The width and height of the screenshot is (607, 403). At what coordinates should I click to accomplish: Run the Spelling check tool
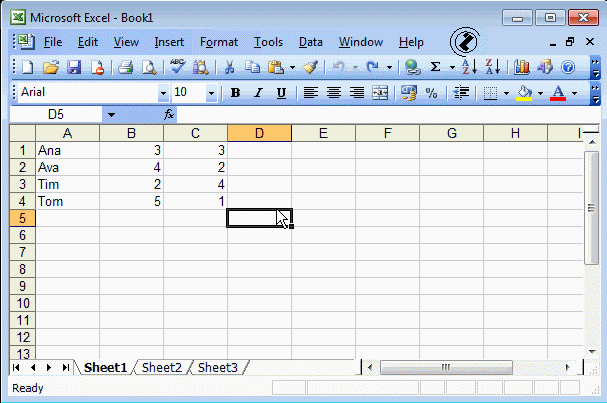pyautogui.click(x=177, y=67)
